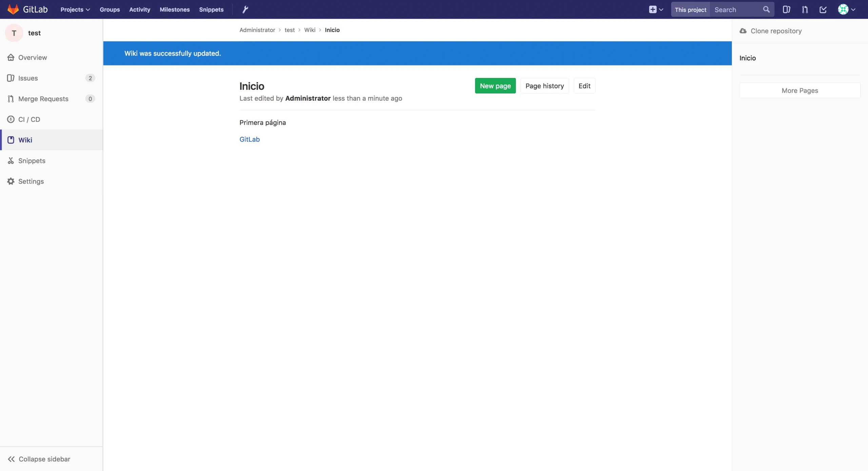Show More Pages in wiki sidebar
The width and height of the screenshot is (868, 471).
(800, 90)
